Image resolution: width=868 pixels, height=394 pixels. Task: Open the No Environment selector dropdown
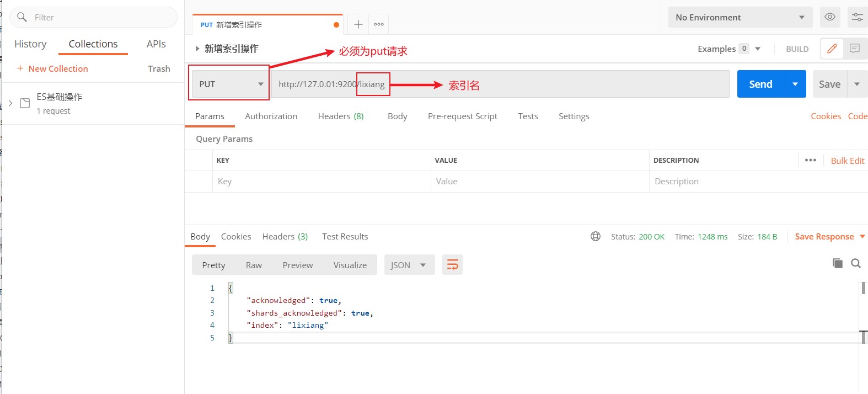[x=740, y=17]
